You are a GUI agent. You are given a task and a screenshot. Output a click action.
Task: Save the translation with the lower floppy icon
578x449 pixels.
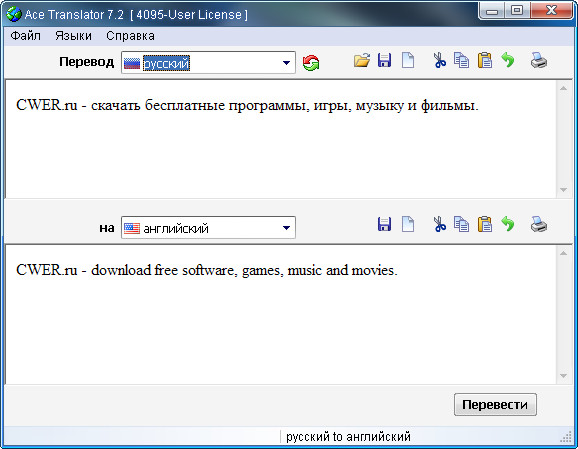(x=384, y=224)
